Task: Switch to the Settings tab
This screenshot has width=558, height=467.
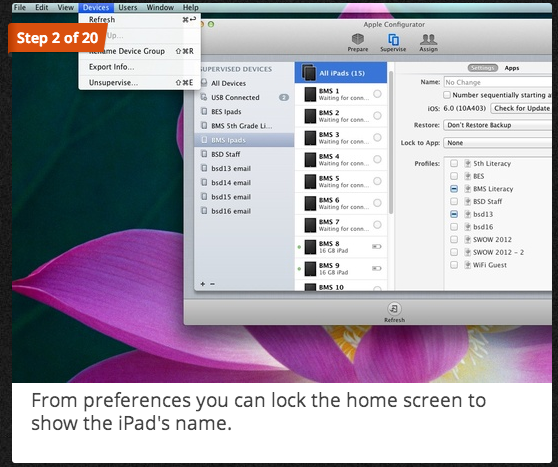Action: (483, 68)
